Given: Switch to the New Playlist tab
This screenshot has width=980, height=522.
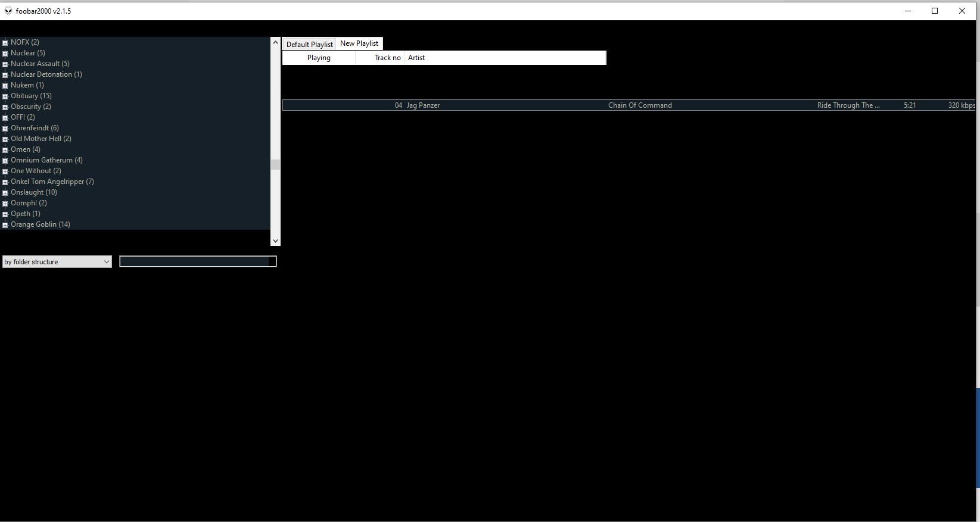Looking at the screenshot, I should pos(359,43).
